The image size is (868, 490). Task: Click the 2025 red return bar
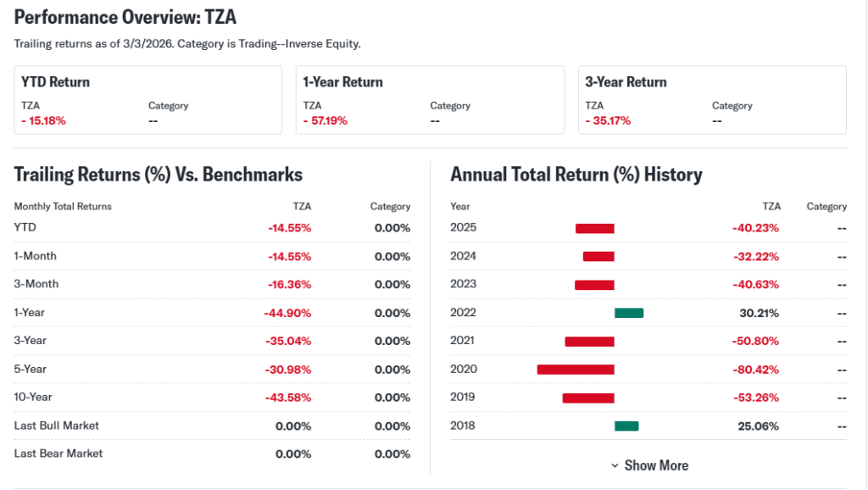(594, 228)
